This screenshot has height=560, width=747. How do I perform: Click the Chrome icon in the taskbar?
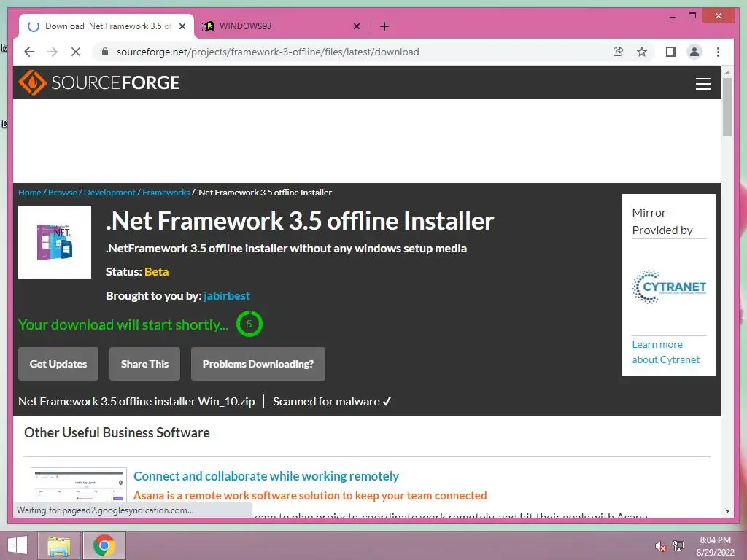(x=104, y=545)
